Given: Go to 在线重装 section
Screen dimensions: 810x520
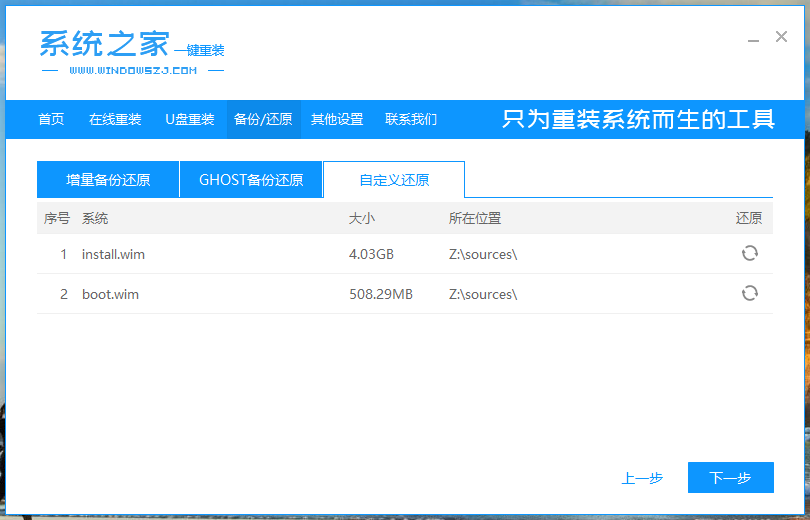Looking at the screenshot, I should (115, 119).
